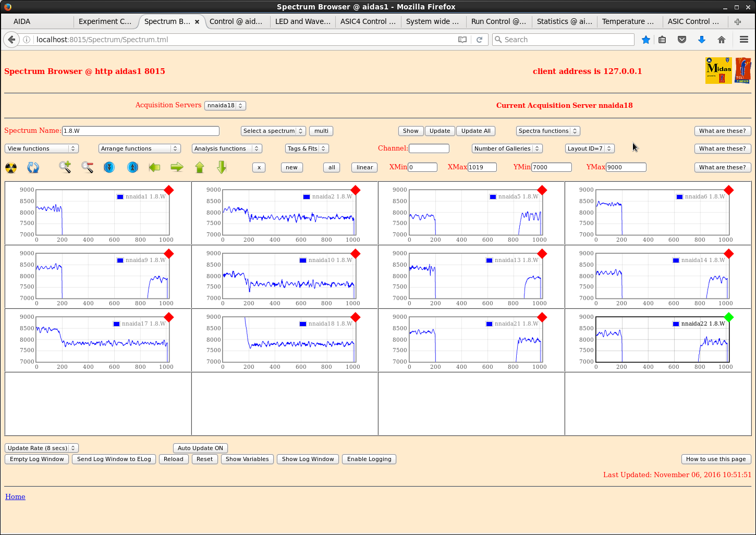The image size is (756, 535).
Task: Go to Firefox home page icon
Action: coord(722,40)
